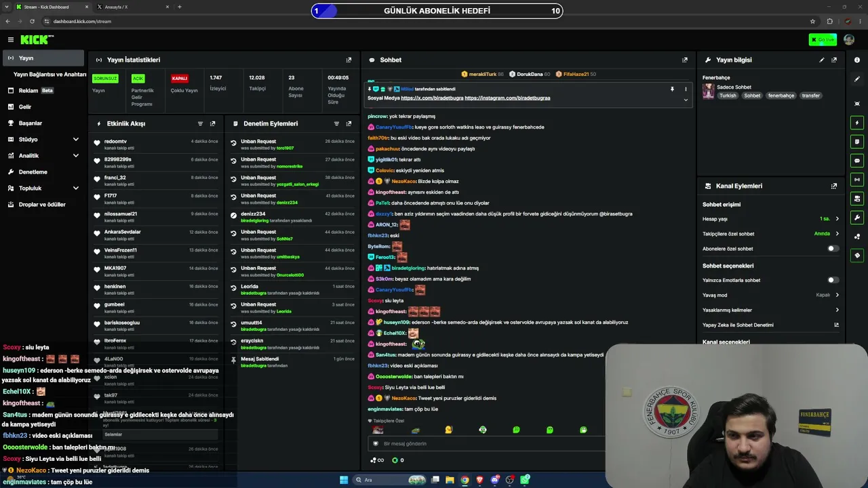Click the Turkish stream tag

pos(728,96)
